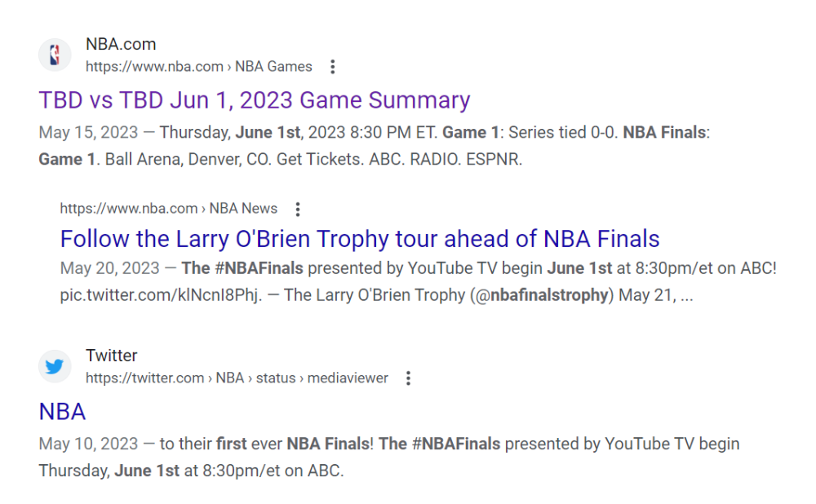Click the Twitter site name label
This screenshot has height=504, width=816.
[x=111, y=356]
